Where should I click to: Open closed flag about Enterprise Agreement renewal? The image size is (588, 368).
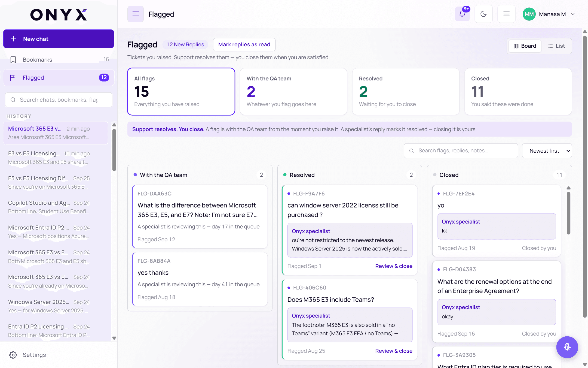(x=497, y=301)
